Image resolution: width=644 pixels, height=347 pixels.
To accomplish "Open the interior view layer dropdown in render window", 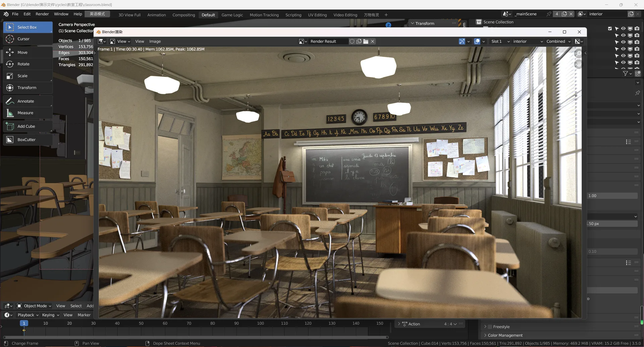I will [528, 41].
